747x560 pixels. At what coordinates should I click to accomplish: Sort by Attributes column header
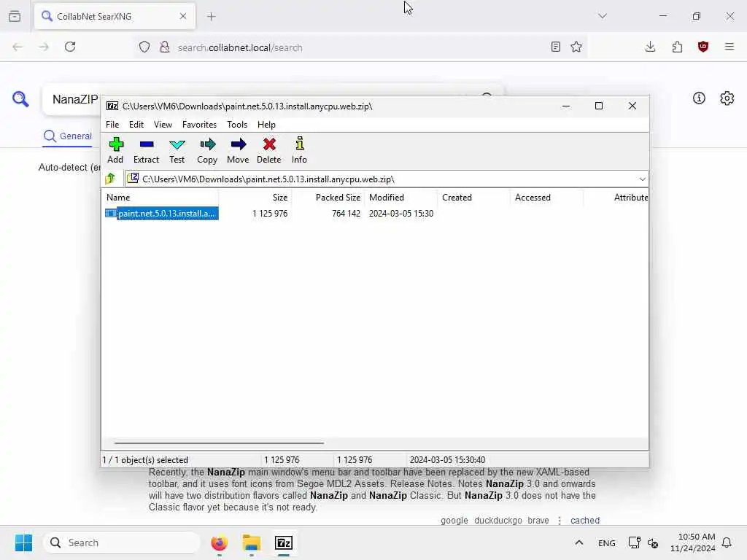tap(616, 197)
